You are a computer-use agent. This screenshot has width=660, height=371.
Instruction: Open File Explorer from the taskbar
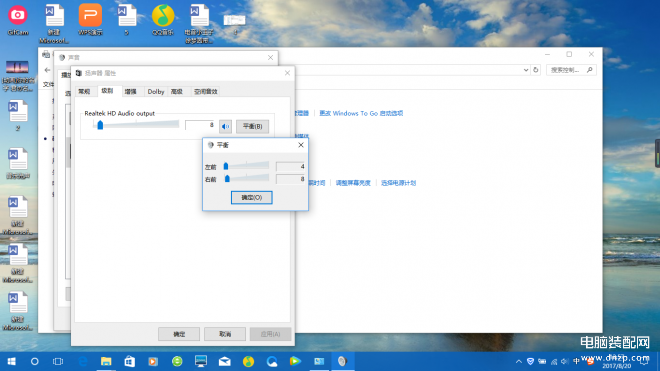pyautogui.click(x=106, y=361)
